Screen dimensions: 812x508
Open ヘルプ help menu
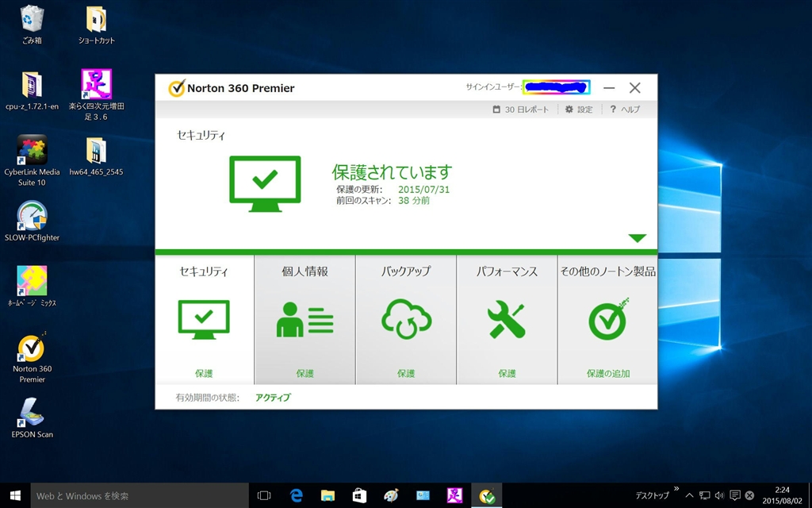tap(625, 110)
